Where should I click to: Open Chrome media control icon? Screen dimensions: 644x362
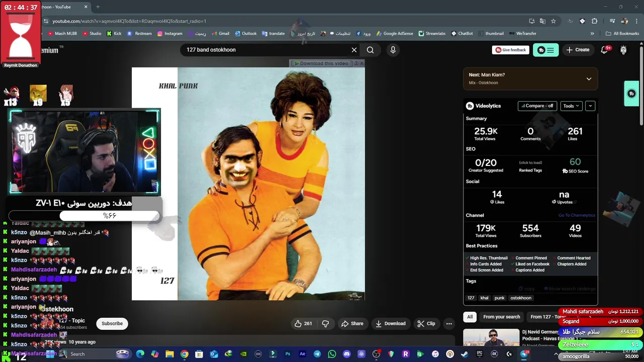[612, 21]
